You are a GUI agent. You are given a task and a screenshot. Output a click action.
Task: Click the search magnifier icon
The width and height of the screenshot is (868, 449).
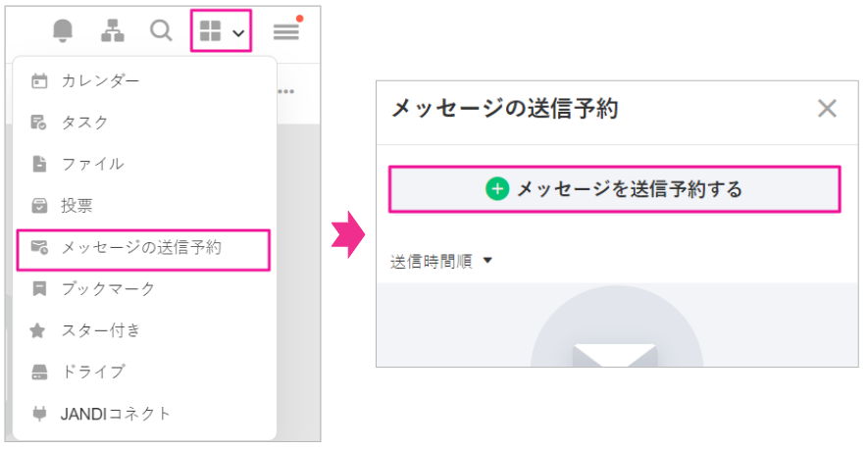tap(161, 31)
